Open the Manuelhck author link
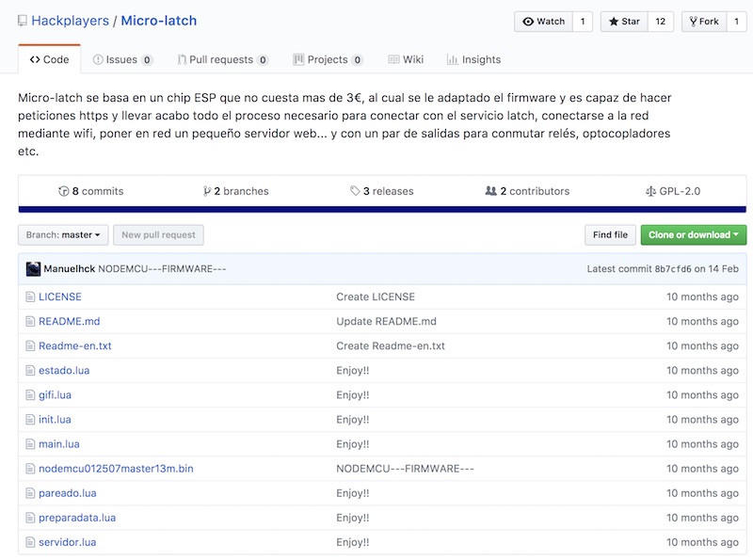This screenshot has width=753, height=560. pos(70,269)
